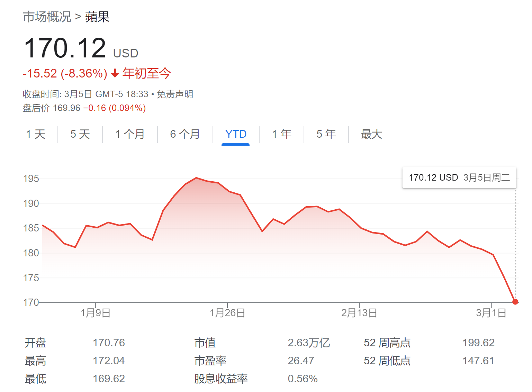The height and width of the screenshot is (392, 532).
Task: Select the 5 天 time range tab
Action: pos(80,134)
